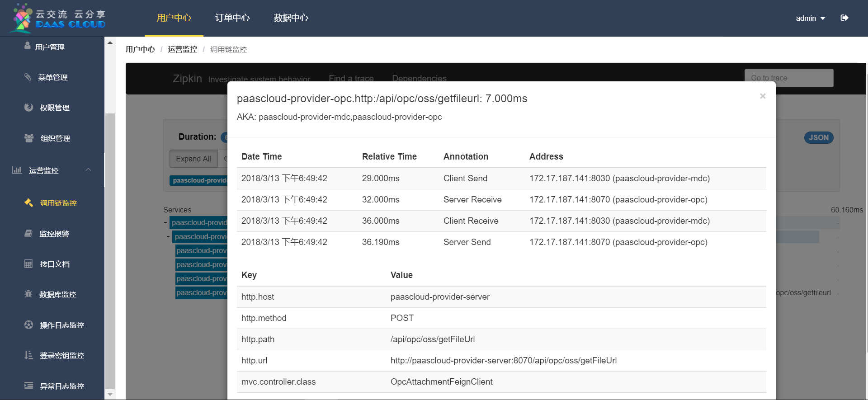
Task: Open the admin user dropdown
Action: point(810,19)
